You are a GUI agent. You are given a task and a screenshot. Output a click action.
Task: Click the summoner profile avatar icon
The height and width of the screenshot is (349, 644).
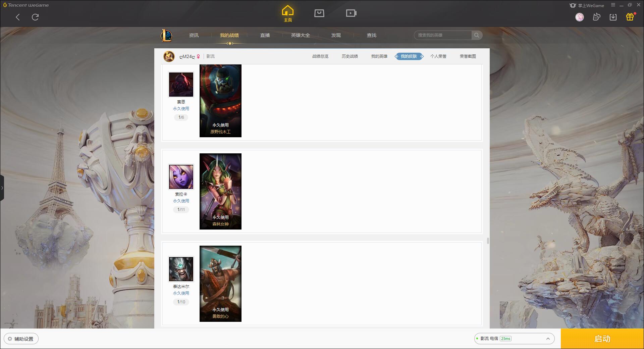point(169,56)
